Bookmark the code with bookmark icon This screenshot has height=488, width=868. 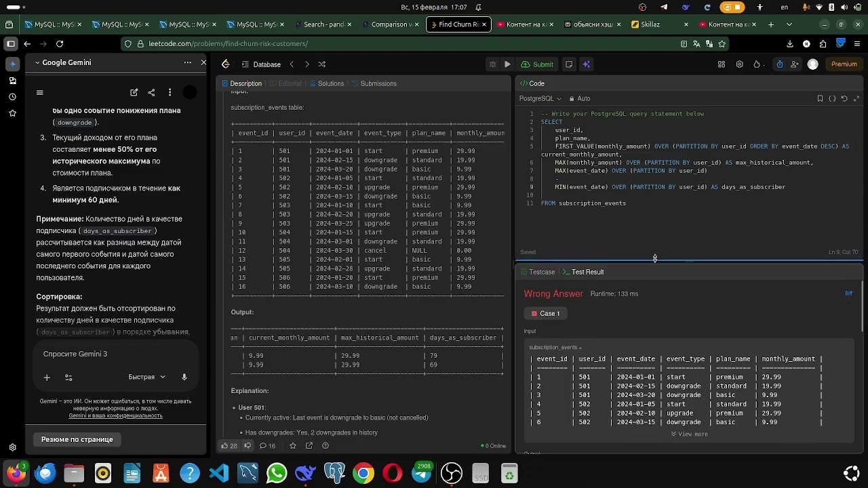[820, 98]
